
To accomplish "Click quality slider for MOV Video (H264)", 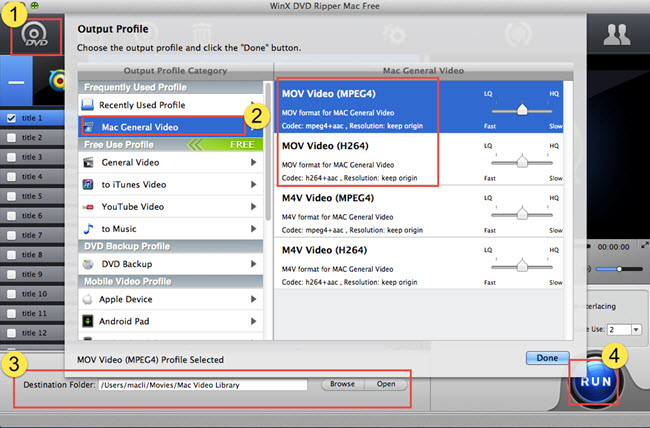I will [522, 162].
